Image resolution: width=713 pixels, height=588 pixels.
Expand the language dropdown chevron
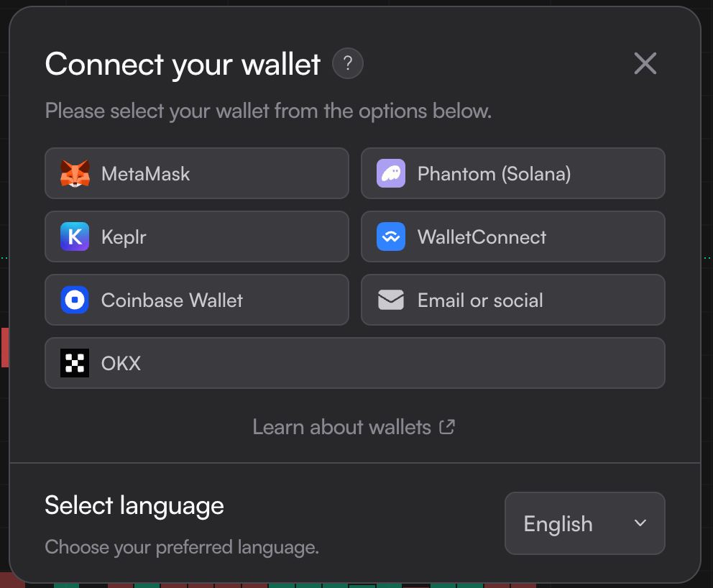coord(640,523)
